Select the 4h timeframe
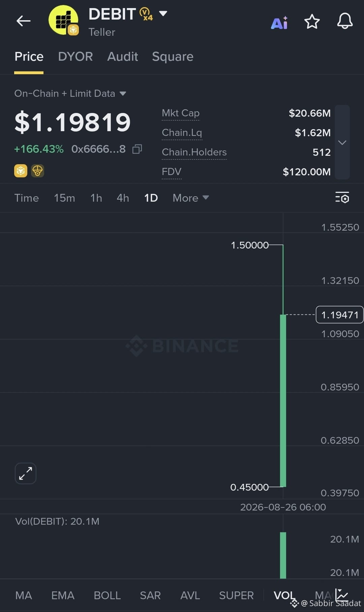 click(123, 198)
